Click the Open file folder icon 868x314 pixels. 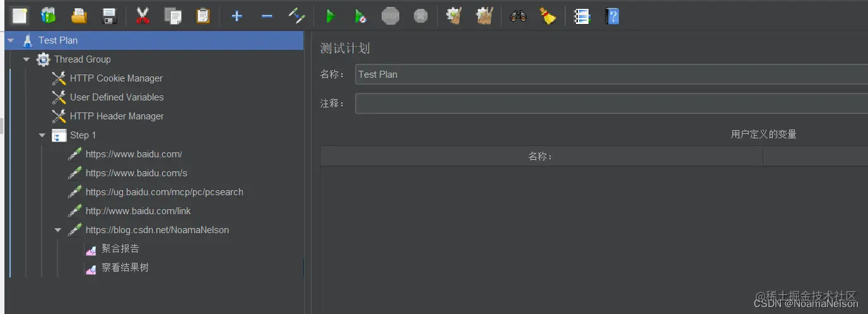[x=79, y=16]
